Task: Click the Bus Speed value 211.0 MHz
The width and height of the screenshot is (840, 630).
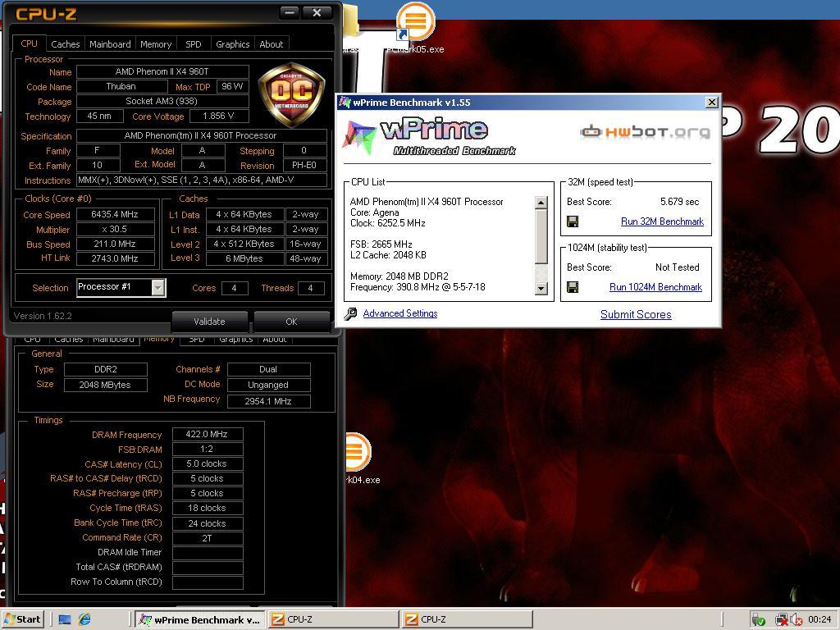Action: pyautogui.click(x=115, y=244)
